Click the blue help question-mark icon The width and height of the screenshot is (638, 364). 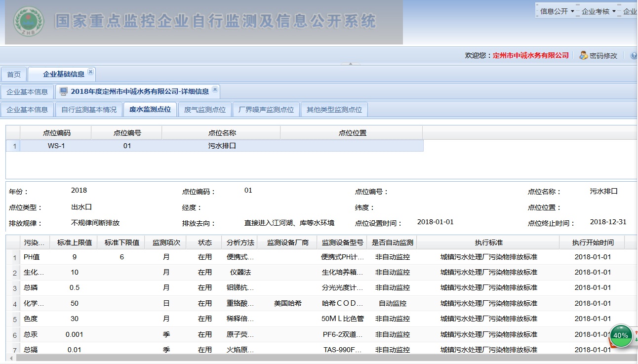tap(634, 55)
